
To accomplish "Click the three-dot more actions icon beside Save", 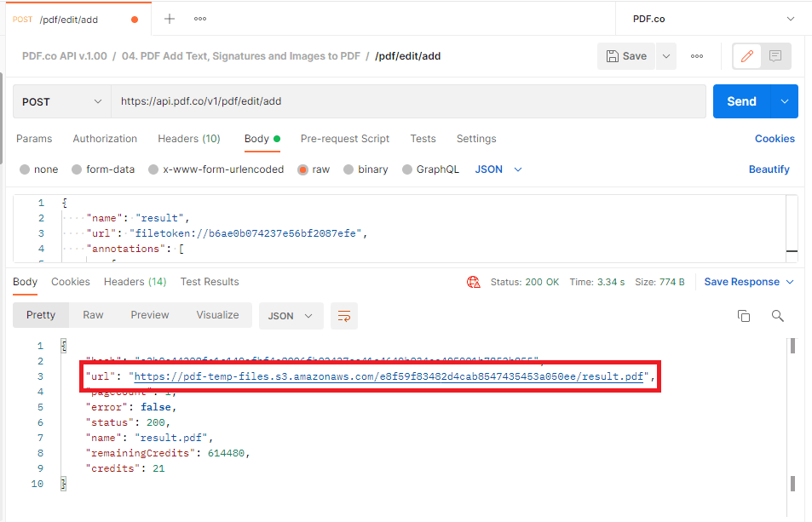I will click(x=696, y=55).
